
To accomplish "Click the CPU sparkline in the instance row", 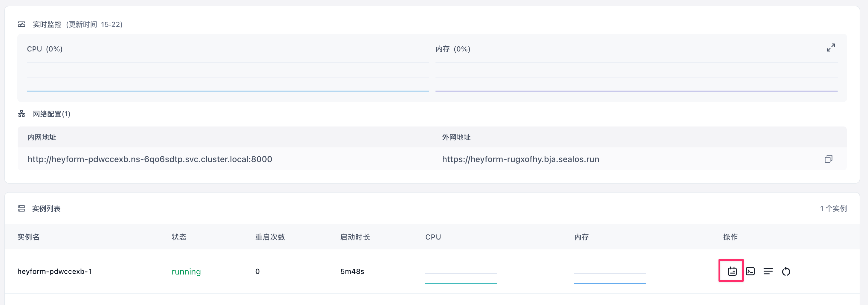I will point(461,273).
